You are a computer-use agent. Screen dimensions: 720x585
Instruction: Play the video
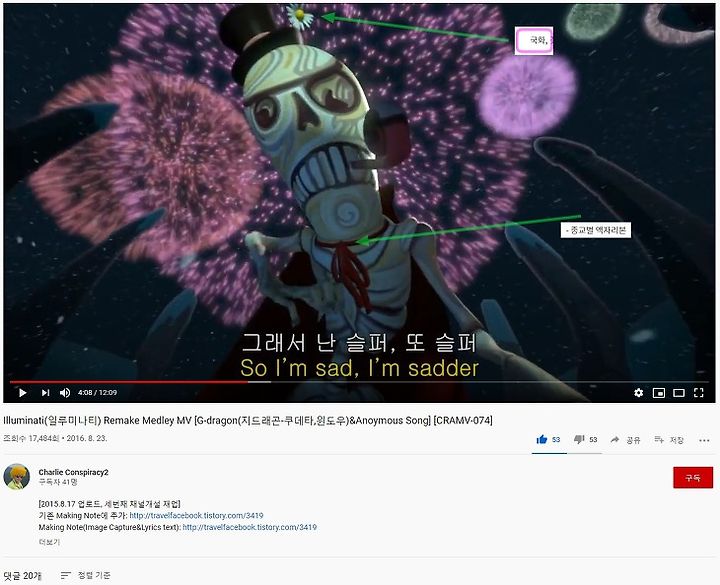tap(22, 393)
